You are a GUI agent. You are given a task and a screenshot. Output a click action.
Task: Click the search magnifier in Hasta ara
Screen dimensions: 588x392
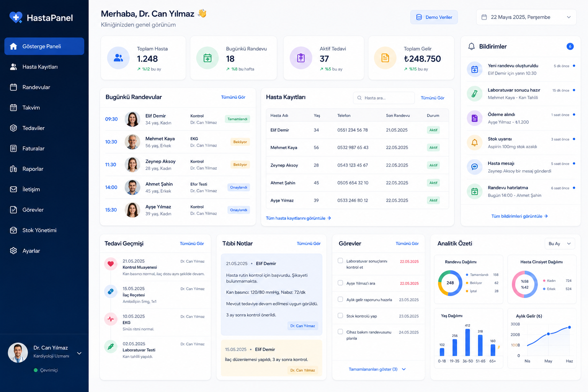click(359, 98)
